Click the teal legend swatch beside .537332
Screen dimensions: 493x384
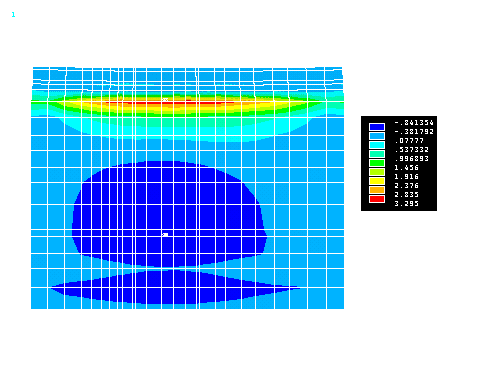377,154
